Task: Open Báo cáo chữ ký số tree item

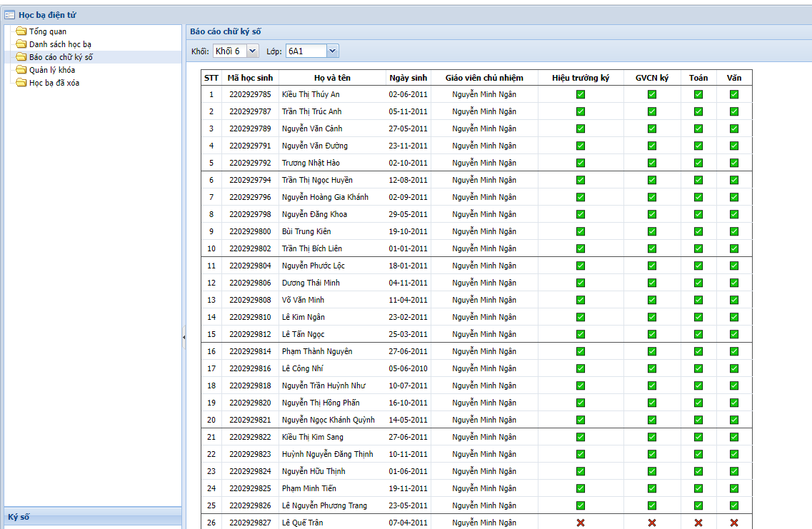Action: (x=61, y=57)
